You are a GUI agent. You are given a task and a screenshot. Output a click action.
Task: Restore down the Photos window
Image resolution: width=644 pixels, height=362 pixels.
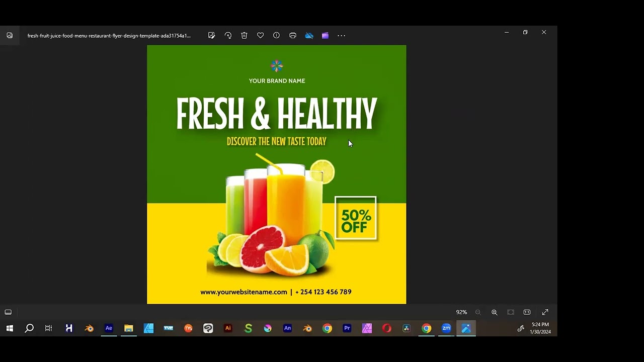(525, 32)
